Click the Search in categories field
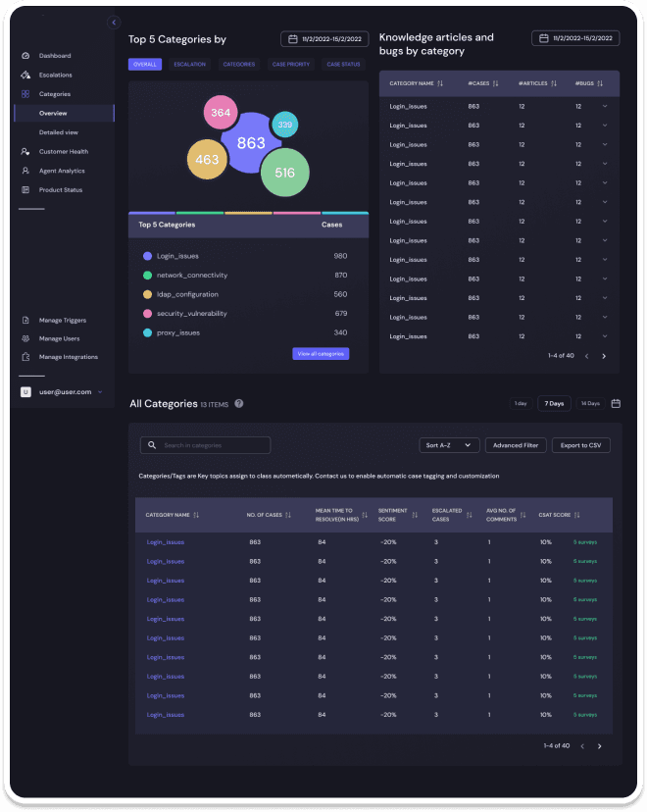Screen dimensions: 647x812 (x=205, y=445)
